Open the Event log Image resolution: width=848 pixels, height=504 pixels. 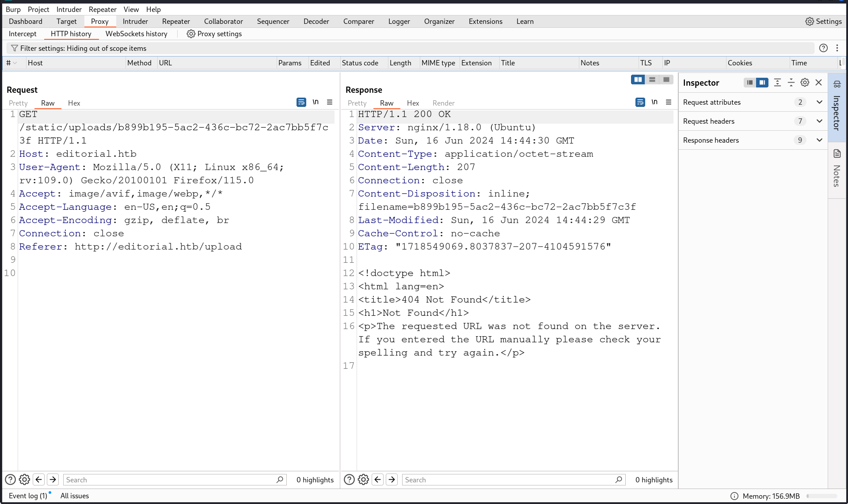point(28,496)
